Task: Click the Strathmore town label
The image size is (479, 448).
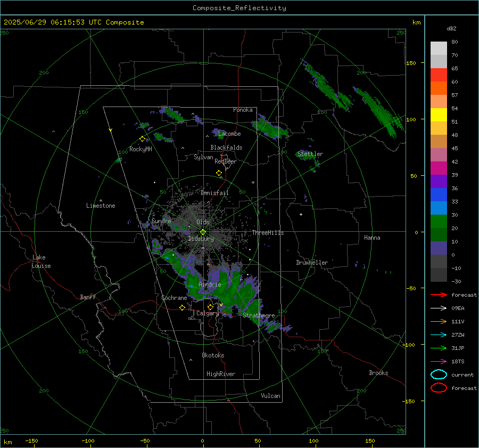Action: (x=259, y=315)
